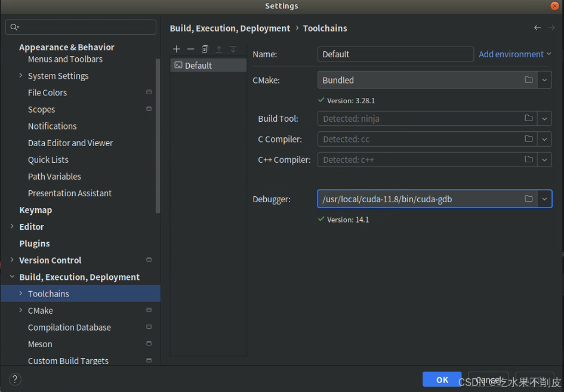Click the Build, Execution, Deployment breadcrumb

coord(230,28)
